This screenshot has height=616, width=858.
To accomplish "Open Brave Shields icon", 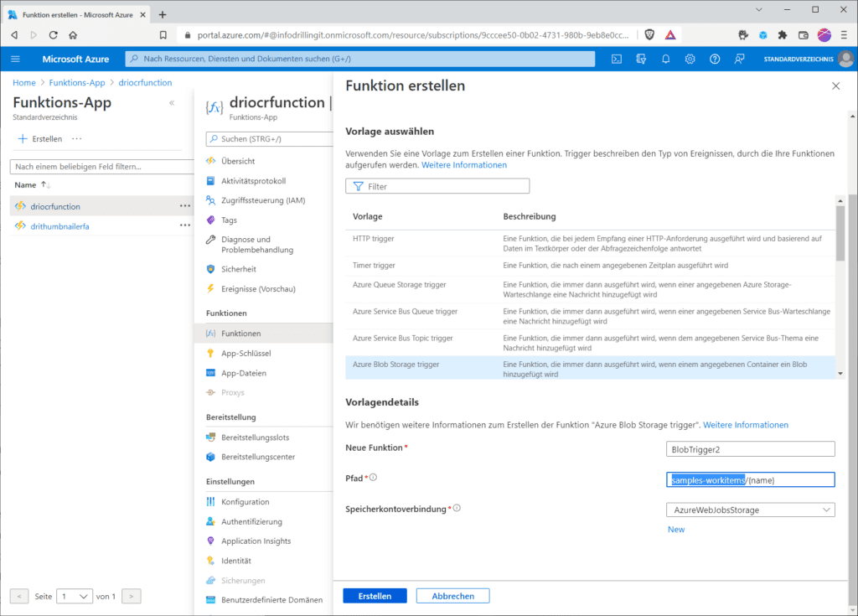I will pyautogui.click(x=649, y=35).
